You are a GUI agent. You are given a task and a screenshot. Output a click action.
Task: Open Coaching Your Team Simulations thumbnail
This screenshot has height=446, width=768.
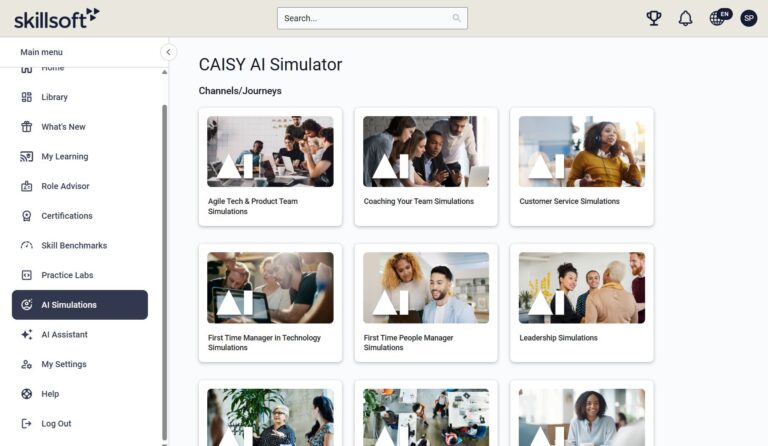pyautogui.click(x=426, y=151)
